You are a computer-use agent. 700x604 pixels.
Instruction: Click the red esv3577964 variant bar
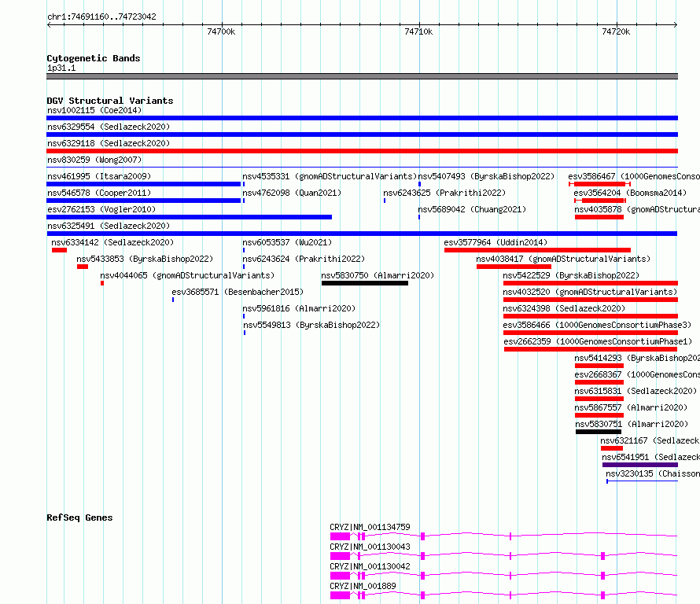(x=537, y=250)
